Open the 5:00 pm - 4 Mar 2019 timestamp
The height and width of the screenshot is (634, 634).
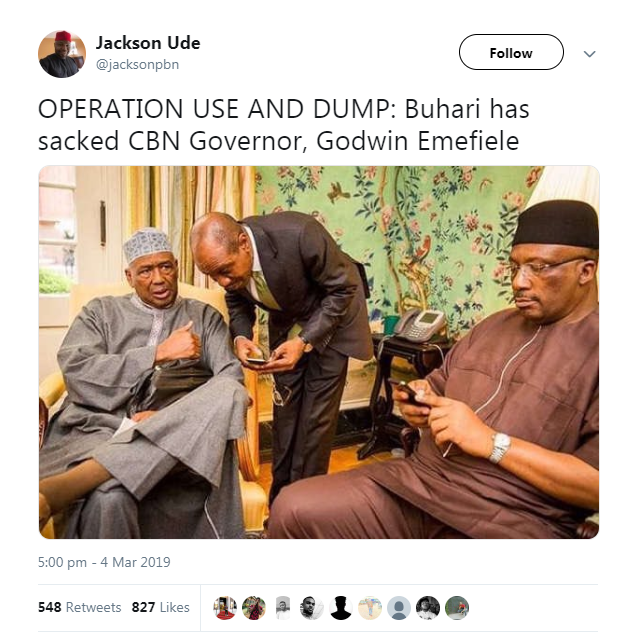pos(104,562)
